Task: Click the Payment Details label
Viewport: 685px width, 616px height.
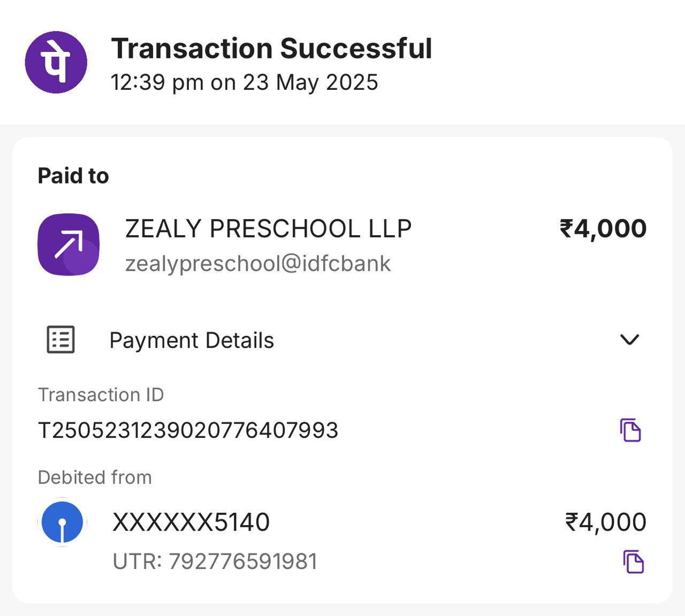Action: [x=192, y=341]
